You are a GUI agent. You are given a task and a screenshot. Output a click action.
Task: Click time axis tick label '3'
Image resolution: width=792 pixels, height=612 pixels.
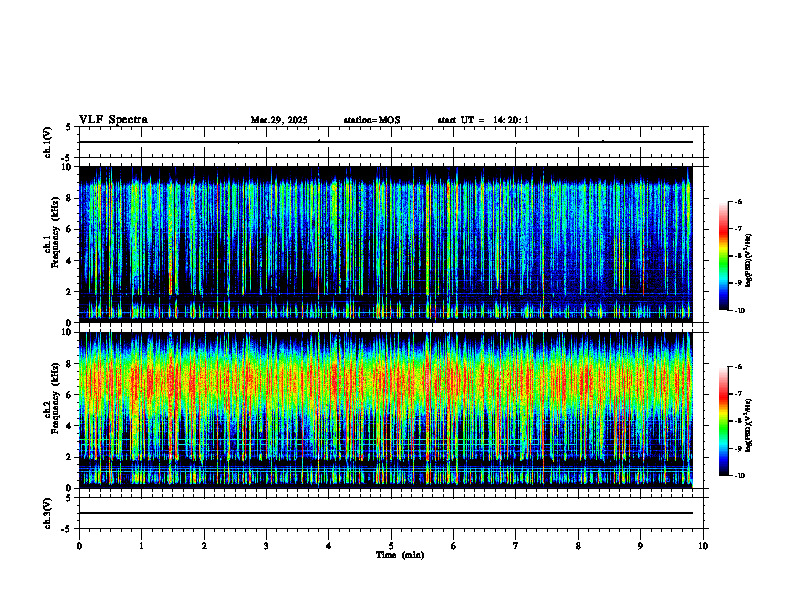tap(266, 546)
